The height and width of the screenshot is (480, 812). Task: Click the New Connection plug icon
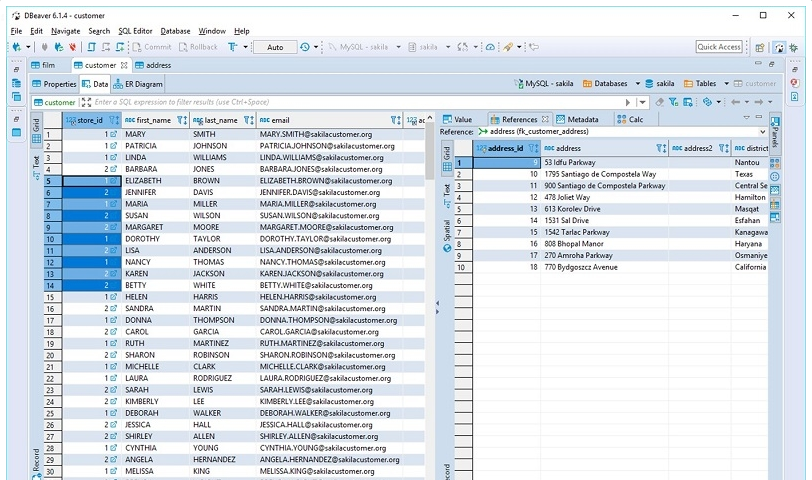click(x=17, y=47)
